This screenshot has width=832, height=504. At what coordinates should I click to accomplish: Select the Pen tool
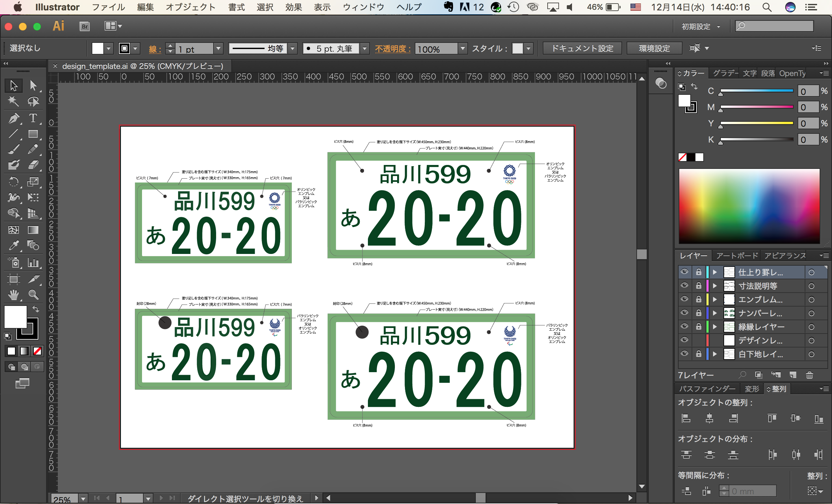(14, 118)
